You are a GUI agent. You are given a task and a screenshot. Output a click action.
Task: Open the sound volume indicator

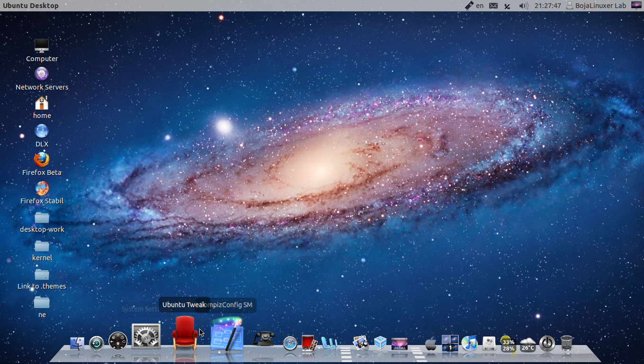523,6
